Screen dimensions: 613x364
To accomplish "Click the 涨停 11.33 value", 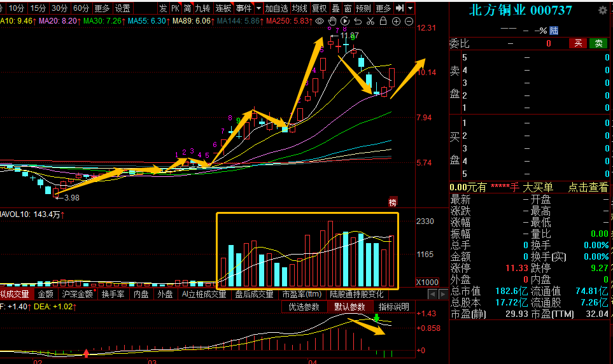I will click(516, 268).
